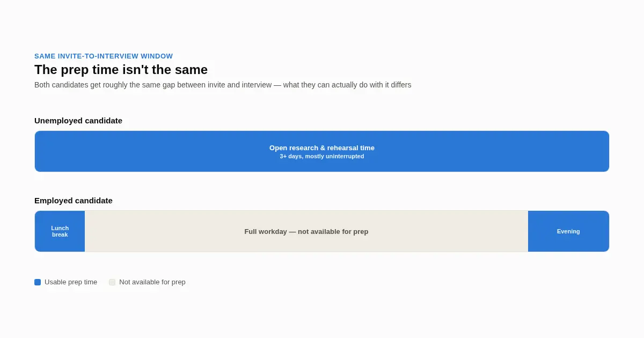This screenshot has height=338, width=644.
Task: Click the title 'The prep time isn't the same'
Action: coord(121,70)
